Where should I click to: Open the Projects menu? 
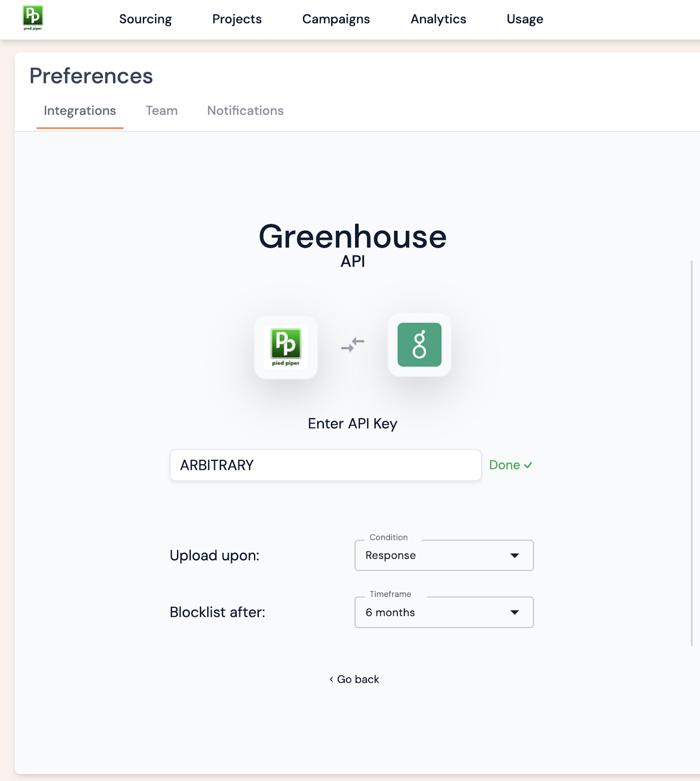[237, 19]
